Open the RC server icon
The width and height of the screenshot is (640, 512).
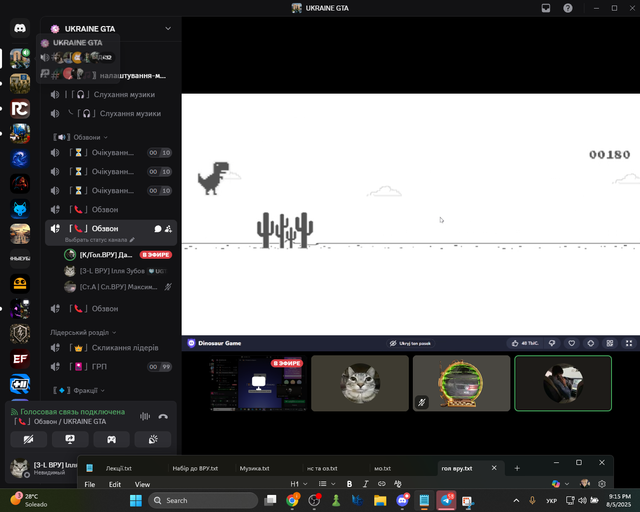pyautogui.click(x=20, y=109)
